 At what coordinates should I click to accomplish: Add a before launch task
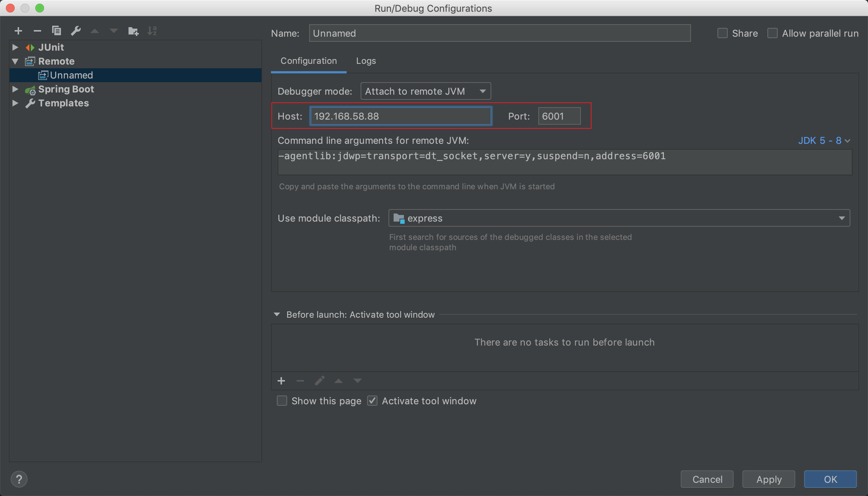[281, 381]
